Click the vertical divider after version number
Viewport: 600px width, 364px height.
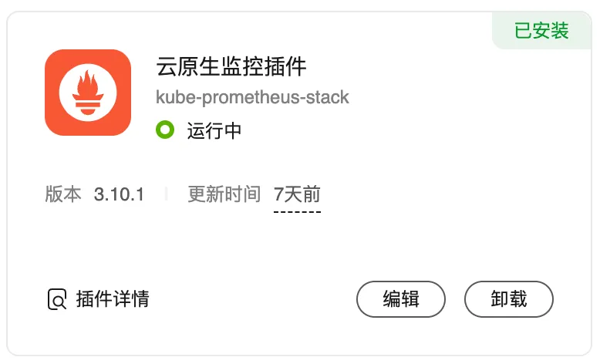[166, 194]
